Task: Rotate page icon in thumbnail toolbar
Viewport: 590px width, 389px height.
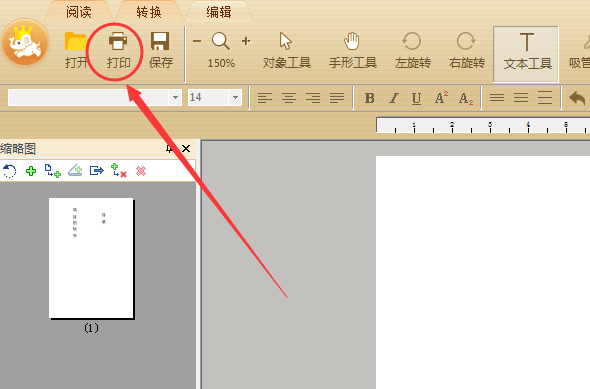Action: click(9, 171)
